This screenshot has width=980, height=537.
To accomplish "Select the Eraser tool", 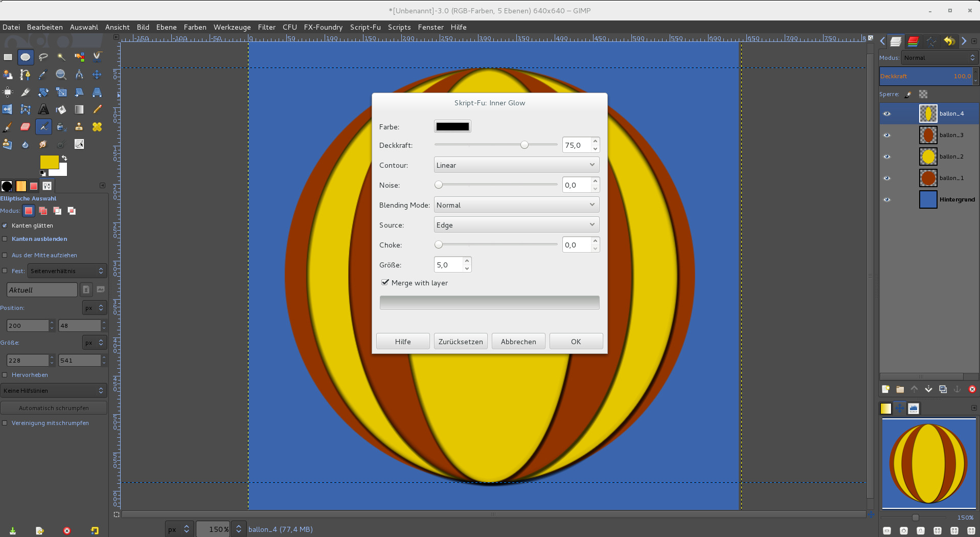I will pyautogui.click(x=25, y=127).
